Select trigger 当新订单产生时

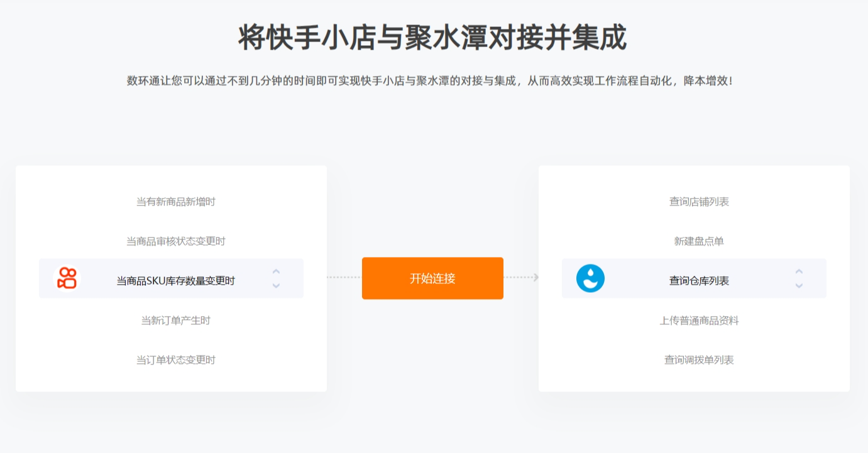pos(176,320)
